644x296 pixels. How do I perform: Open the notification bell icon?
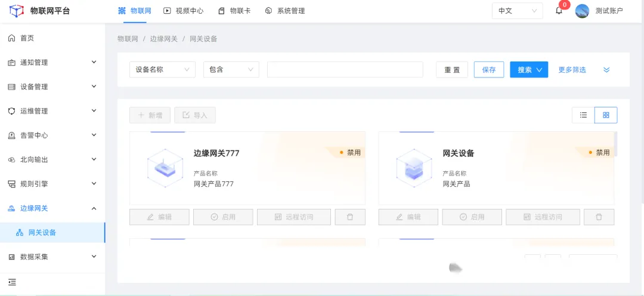tap(559, 11)
